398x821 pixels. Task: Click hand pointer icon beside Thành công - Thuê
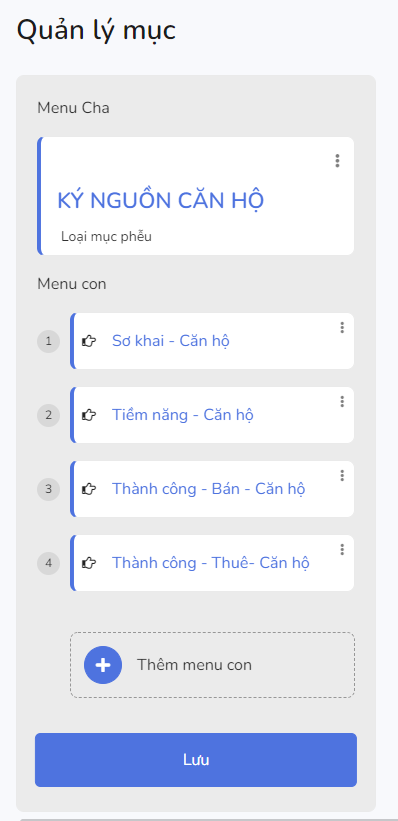coord(90,563)
